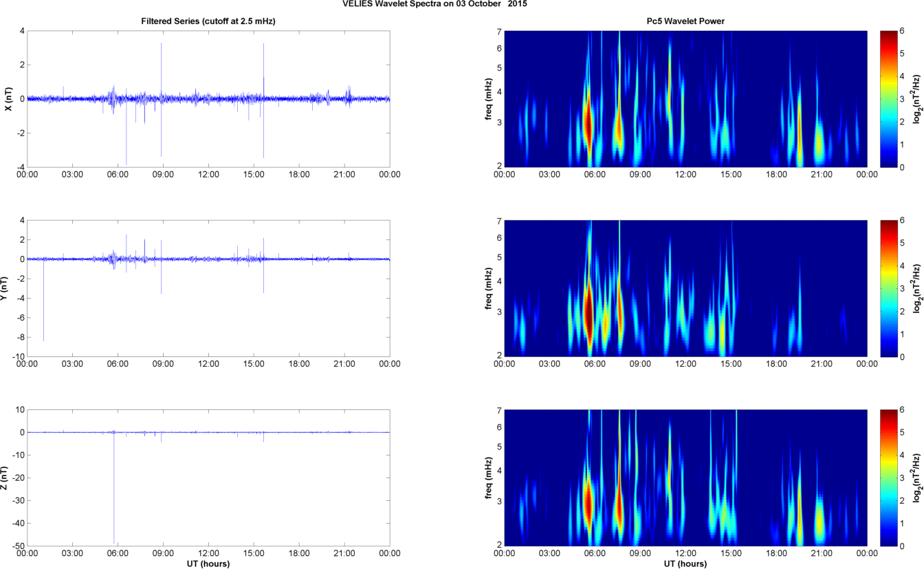Select the log2(nT²/Hz) label beside the bottom colorbar
Screen dimensions: 924x569
917,477
